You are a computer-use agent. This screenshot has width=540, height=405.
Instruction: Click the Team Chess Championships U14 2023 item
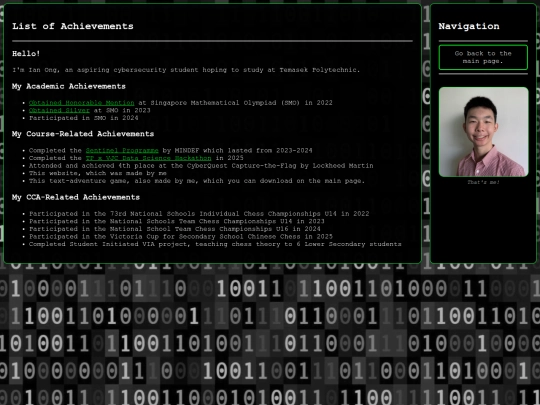coord(177,221)
